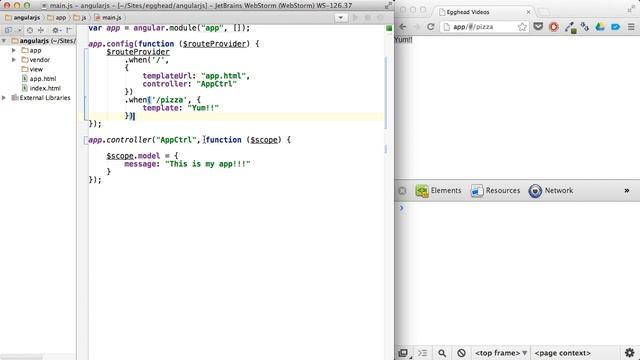Click the '/pizza' route string in editor
Screen dimensions: 640x360
tap(169, 100)
